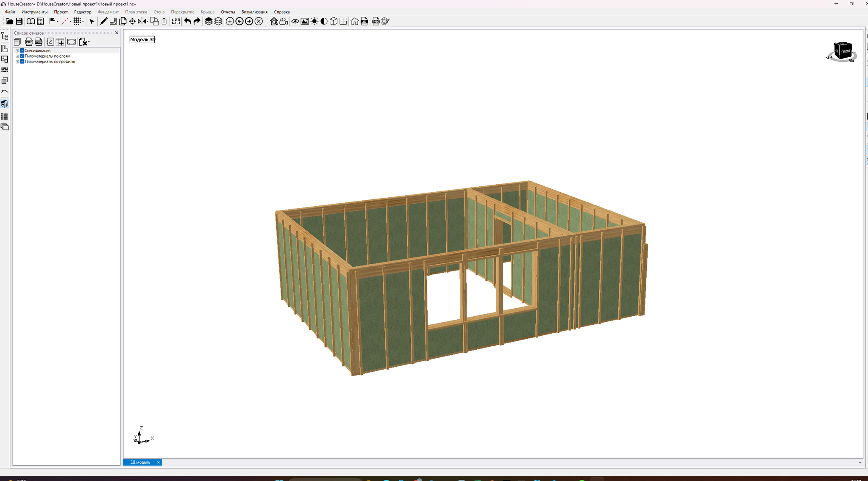Click the save project floppy icon
The height and width of the screenshot is (481, 868).
tap(19, 21)
